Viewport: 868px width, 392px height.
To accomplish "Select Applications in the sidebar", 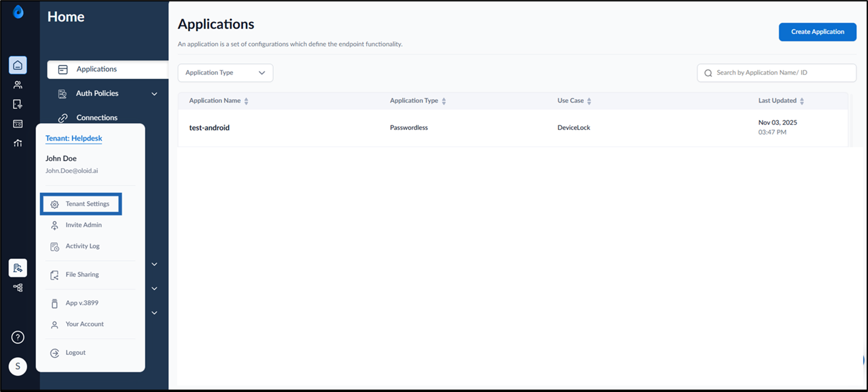I will click(x=108, y=69).
